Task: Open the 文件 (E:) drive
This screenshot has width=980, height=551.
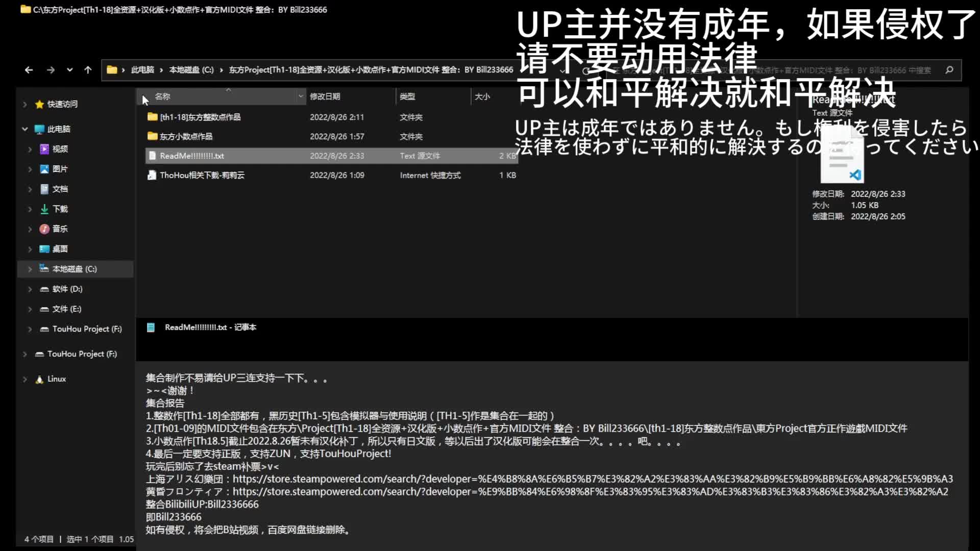Action: coord(66,309)
